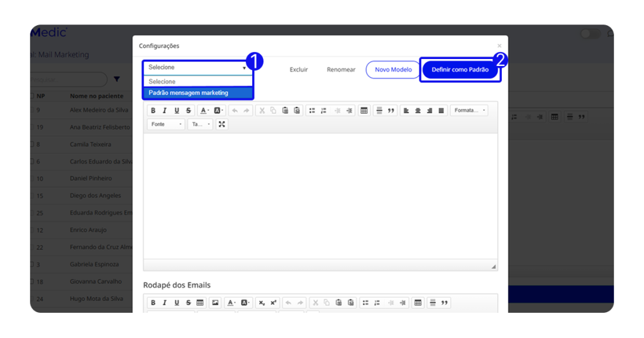Check the box for patient row NP 8

(32, 144)
